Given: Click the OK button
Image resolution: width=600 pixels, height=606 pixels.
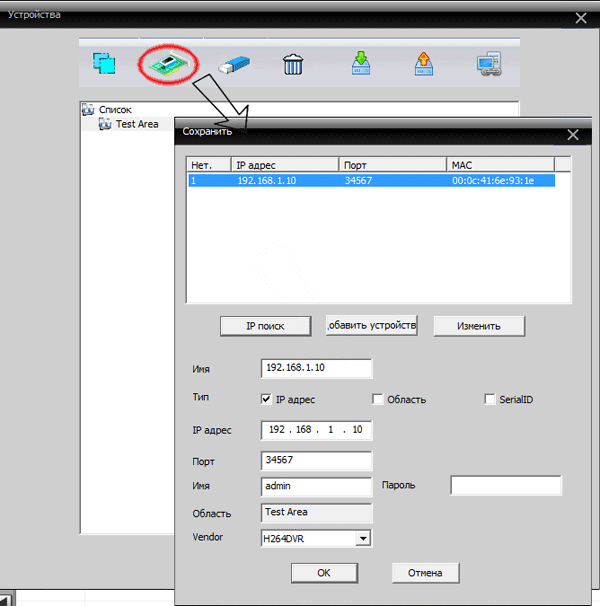Looking at the screenshot, I should (x=324, y=573).
